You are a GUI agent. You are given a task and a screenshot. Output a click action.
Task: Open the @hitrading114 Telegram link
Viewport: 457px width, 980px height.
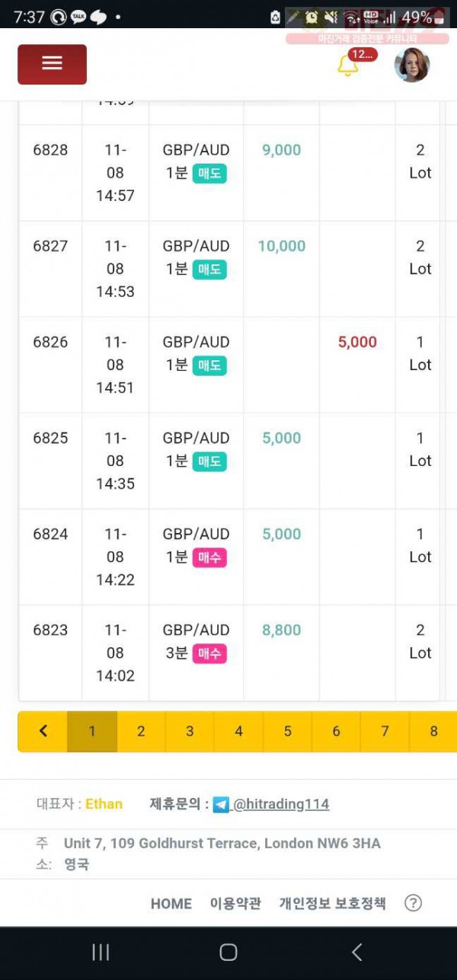[x=281, y=804]
